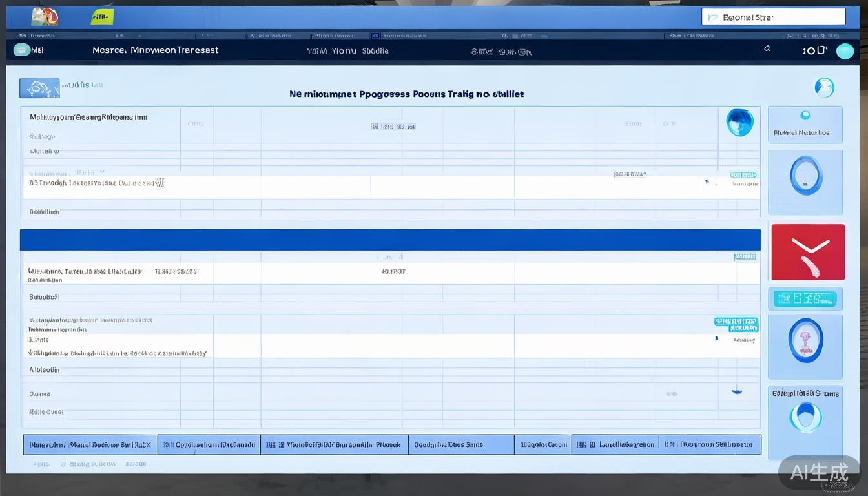Screen dimensions: 868x496
Task: Select the rightmost tab in bottom tab bar
Action: pyautogui.click(x=710, y=444)
